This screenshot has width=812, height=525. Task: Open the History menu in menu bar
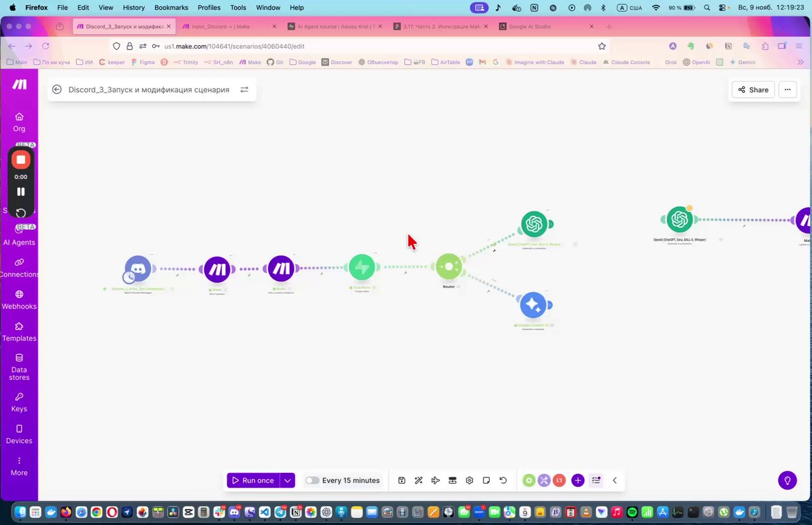click(x=134, y=8)
